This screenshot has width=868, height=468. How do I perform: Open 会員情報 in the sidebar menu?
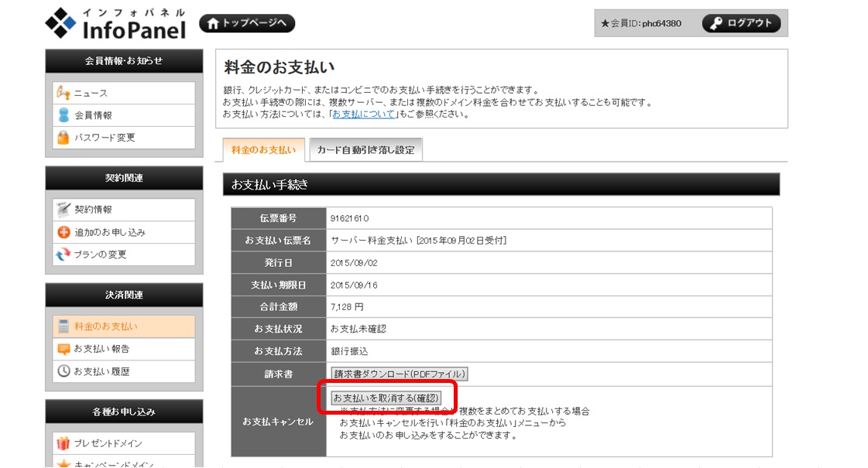tap(93, 115)
